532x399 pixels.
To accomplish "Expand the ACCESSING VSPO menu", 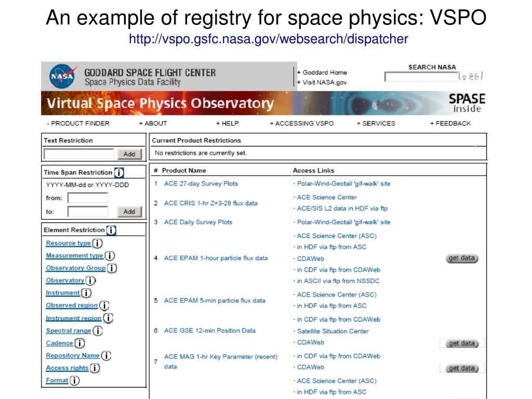I will point(302,124).
